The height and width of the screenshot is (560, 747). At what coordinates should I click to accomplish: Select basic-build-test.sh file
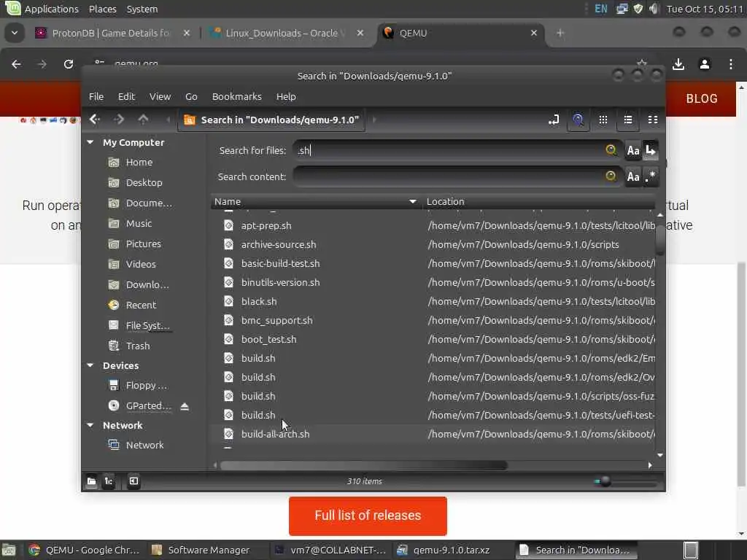[x=280, y=264]
